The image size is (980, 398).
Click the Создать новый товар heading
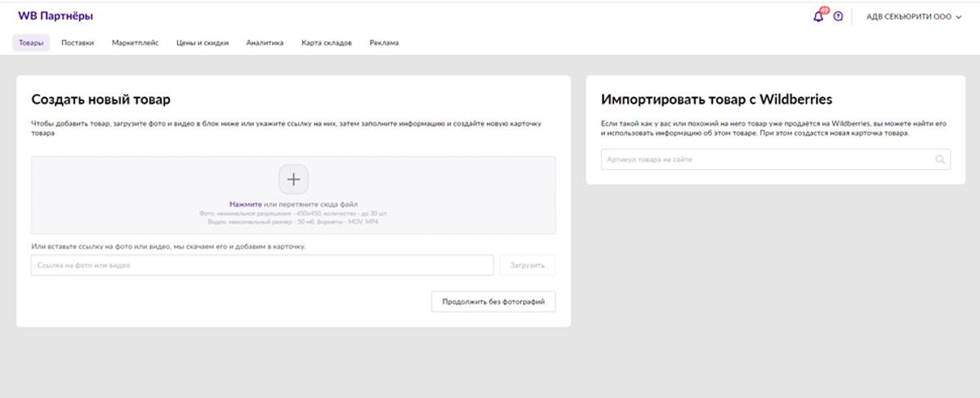click(x=100, y=100)
